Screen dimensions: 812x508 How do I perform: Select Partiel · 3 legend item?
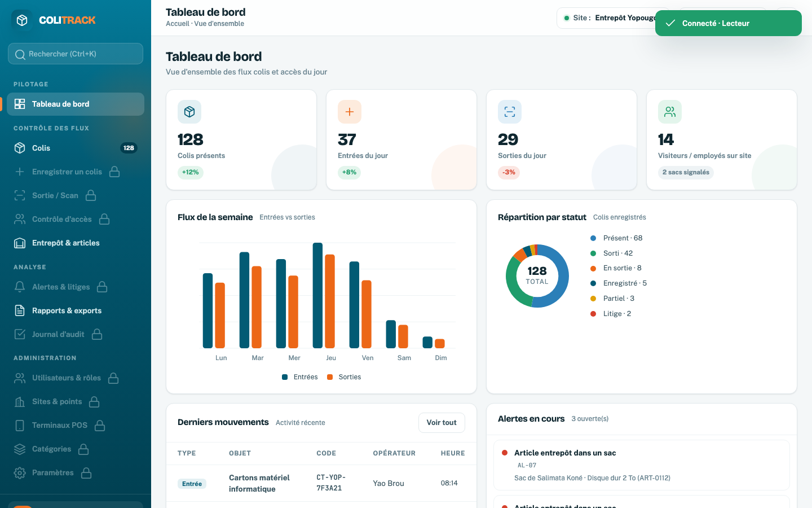point(612,299)
